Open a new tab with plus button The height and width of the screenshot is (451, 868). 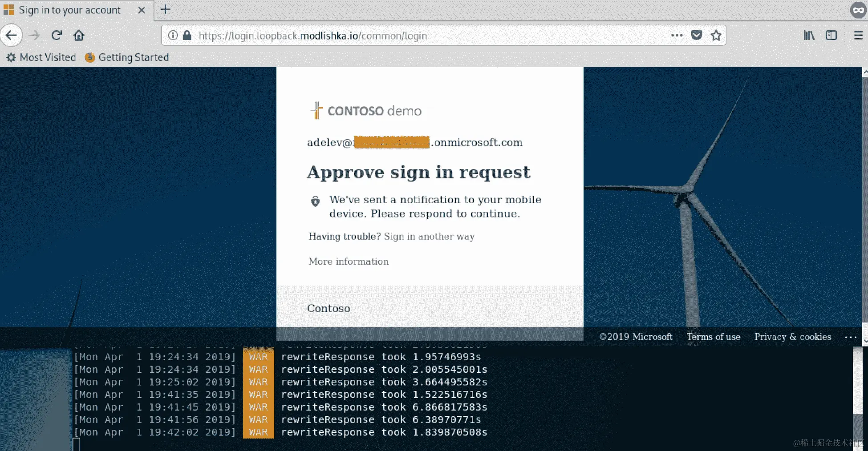(165, 9)
